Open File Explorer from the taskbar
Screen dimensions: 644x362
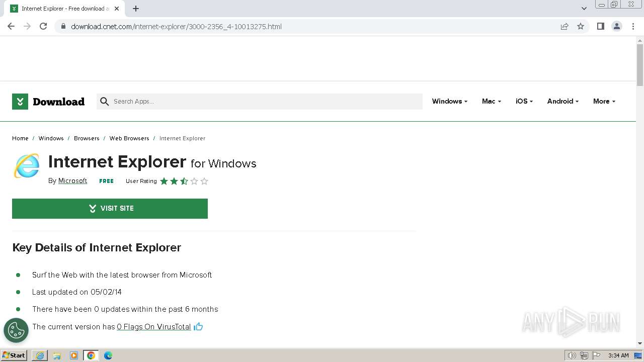point(57,355)
